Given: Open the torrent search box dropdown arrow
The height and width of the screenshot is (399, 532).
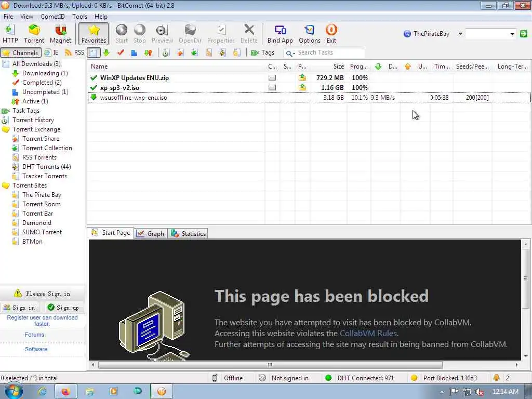Looking at the screenshot, I should 512,34.
